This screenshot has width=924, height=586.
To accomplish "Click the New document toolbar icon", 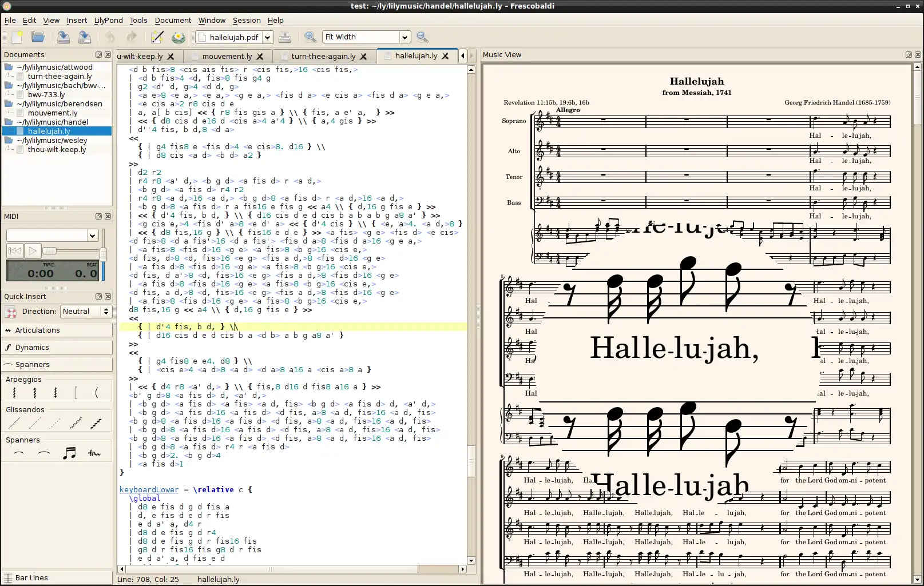I will 17,37.
